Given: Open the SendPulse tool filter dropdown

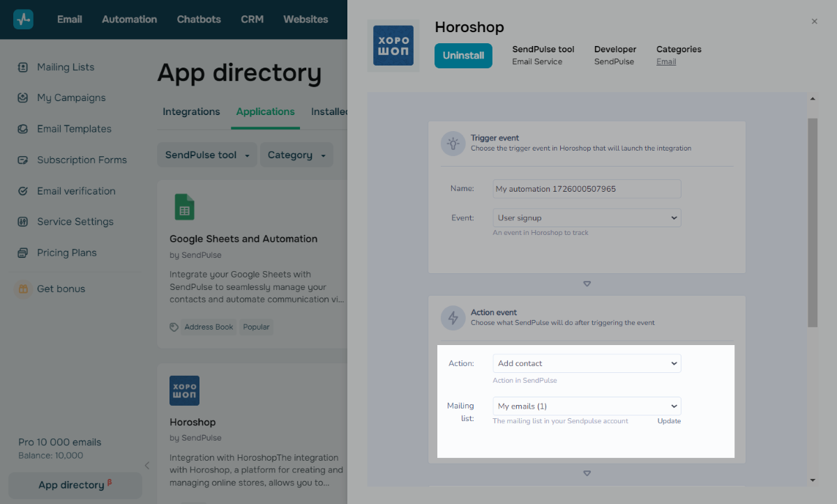Looking at the screenshot, I should tap(207, 155).
